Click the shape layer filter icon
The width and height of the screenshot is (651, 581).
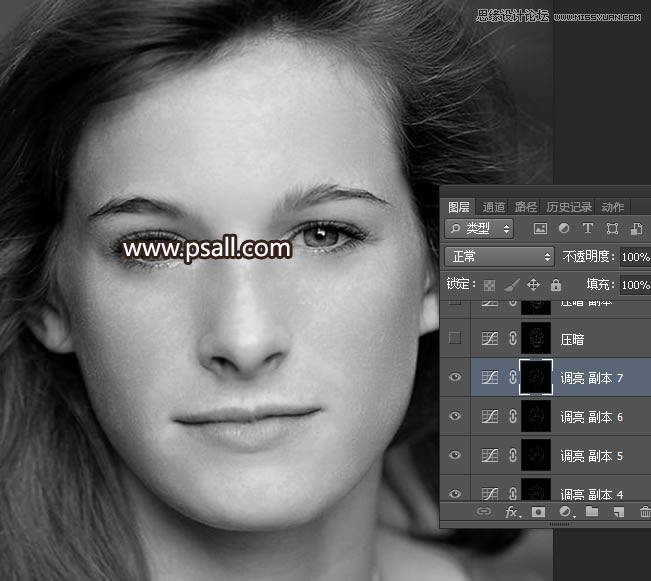coord(612,229)
